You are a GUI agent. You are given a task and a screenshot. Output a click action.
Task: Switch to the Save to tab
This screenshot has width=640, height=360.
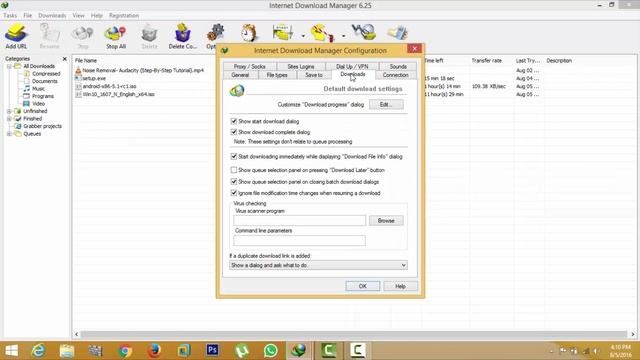(x=313, y=75)
